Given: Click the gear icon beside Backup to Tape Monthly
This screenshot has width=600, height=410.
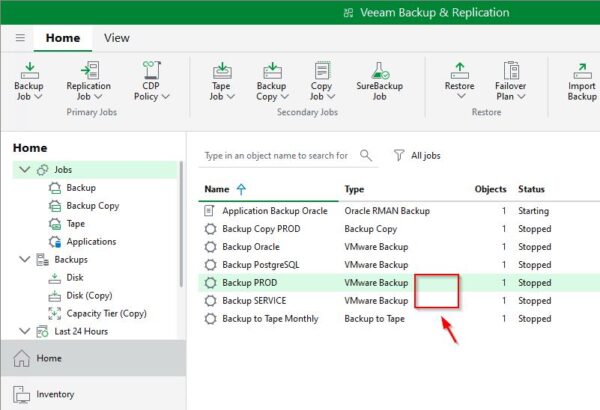Looking at the screenshot, I should [210, 319].
